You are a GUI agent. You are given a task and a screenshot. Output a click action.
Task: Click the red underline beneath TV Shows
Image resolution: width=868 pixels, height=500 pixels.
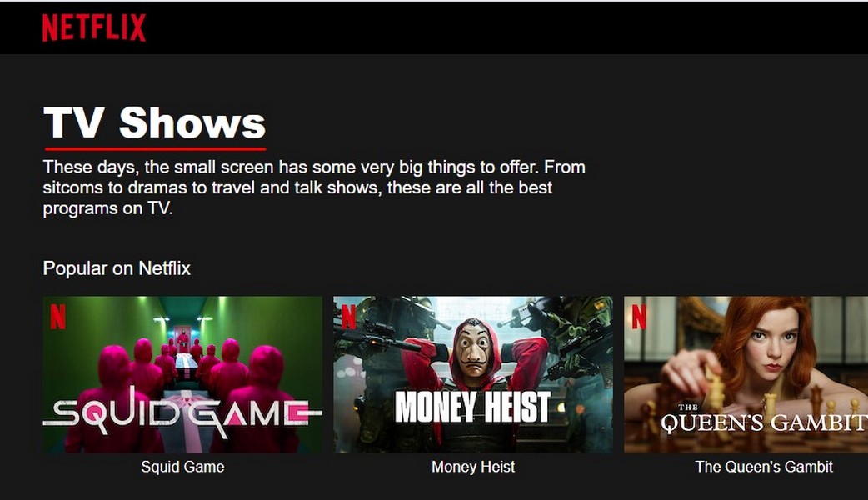coord(156,148)
